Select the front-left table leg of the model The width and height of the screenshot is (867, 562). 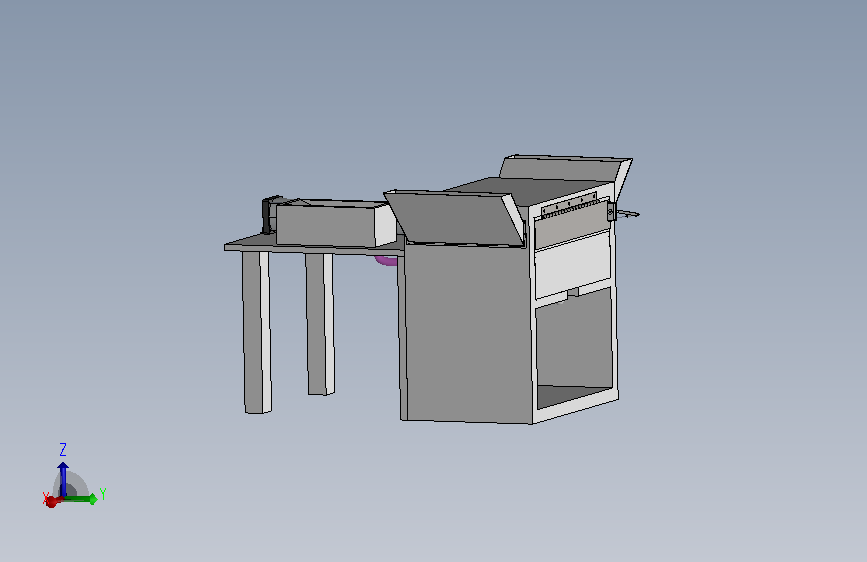(x=257, y=332)
